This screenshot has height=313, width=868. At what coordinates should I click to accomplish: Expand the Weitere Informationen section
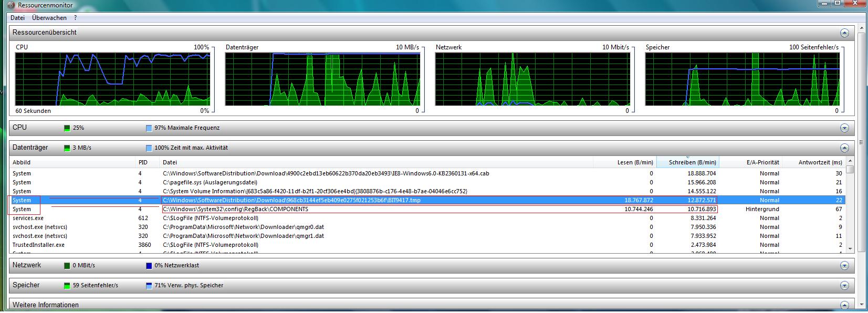click(x=844, y=305)
